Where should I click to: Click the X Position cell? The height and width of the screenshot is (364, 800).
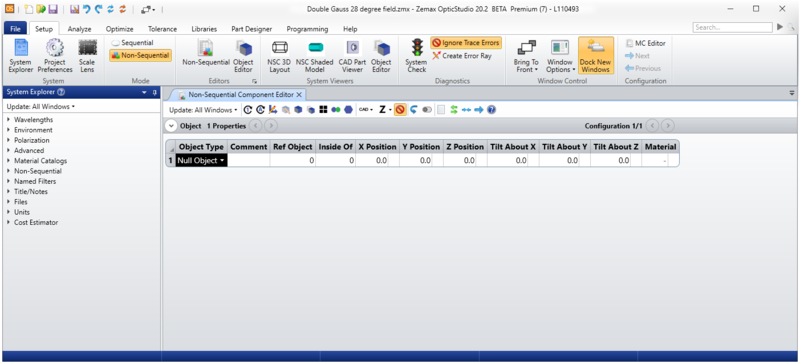pyautogui.click(x=377, y=160)
